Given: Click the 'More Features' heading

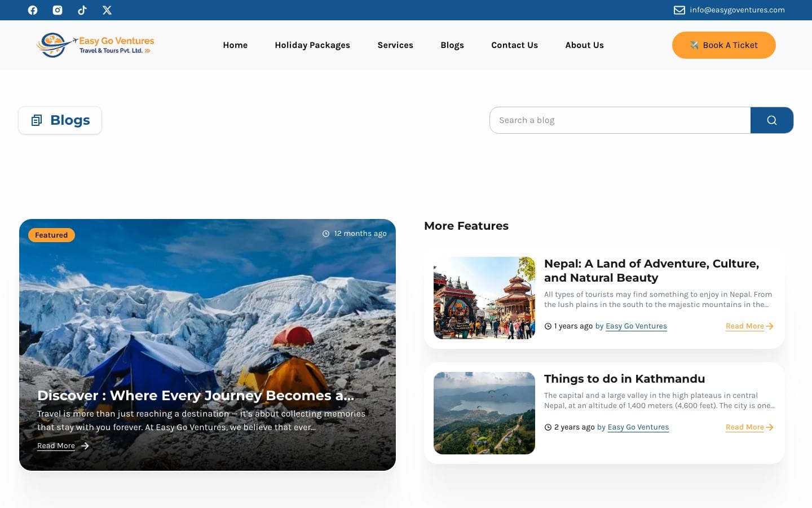Looking at the screenshot, I should 466,226.
